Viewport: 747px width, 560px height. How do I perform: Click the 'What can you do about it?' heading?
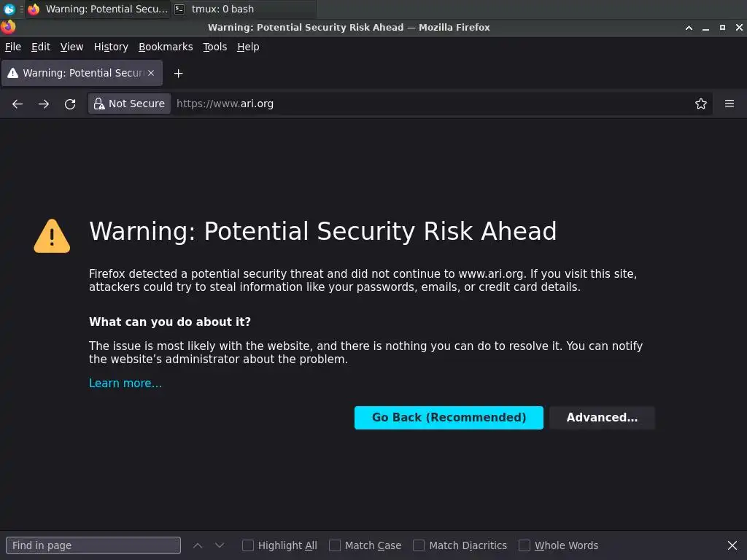169,322
